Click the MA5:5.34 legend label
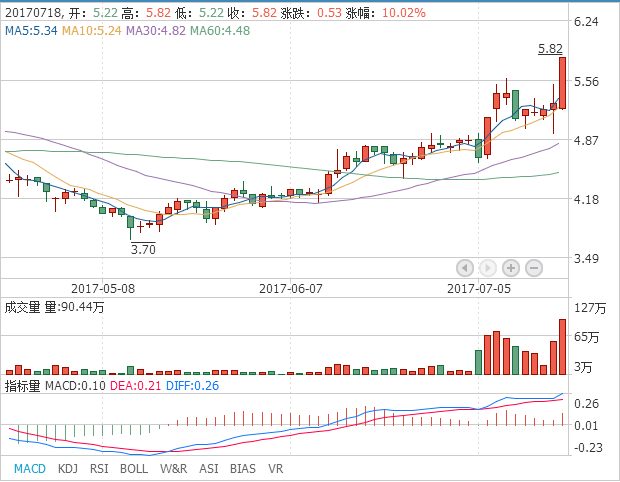The width and height of the screenshot is (620, 482). coord(31,31)
